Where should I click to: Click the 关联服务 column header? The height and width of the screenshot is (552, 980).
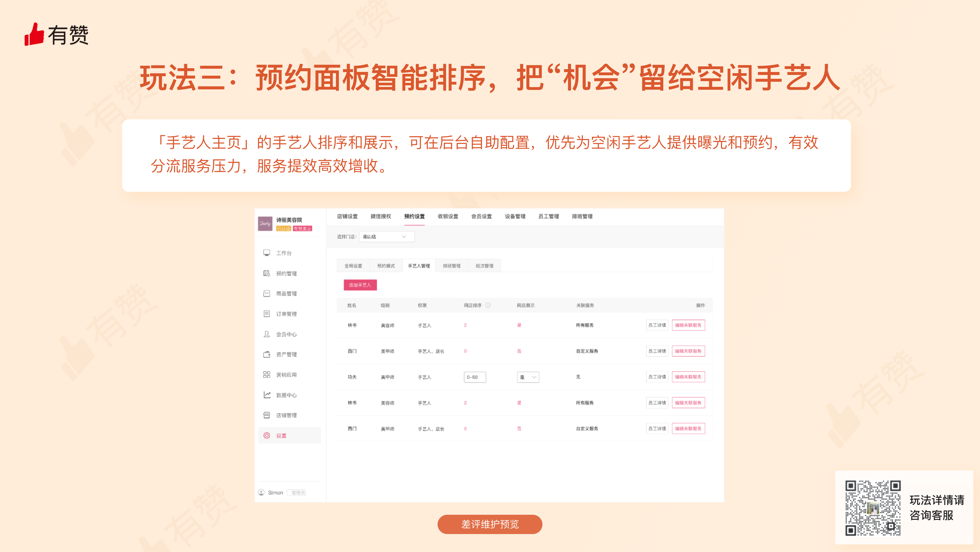[585, 305]
